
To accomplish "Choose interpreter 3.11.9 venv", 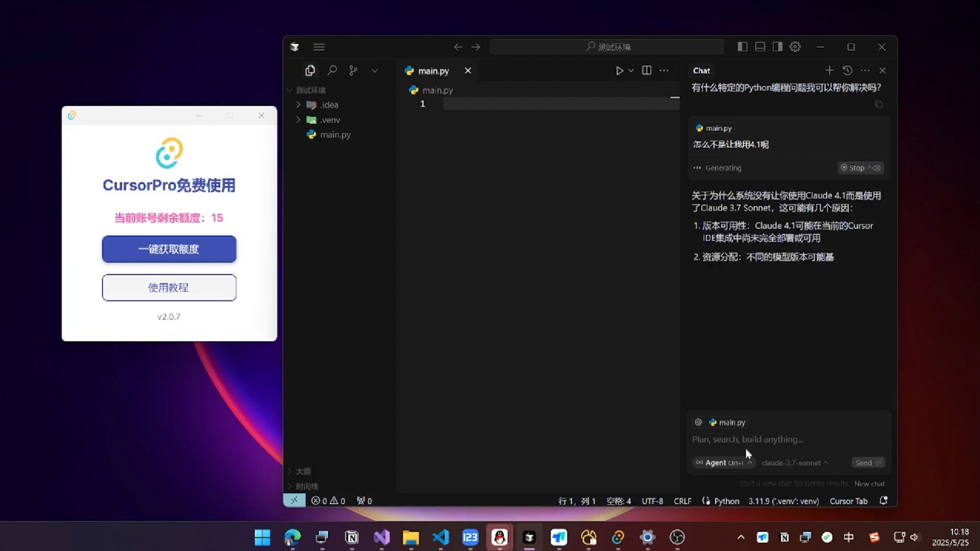I will pyautogui.click(x=783, y=501).
